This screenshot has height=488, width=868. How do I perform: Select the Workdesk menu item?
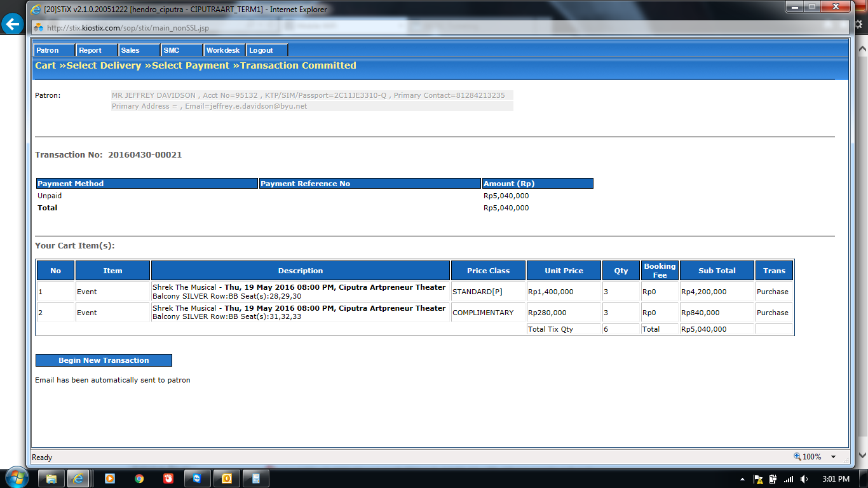click(224, 50)
